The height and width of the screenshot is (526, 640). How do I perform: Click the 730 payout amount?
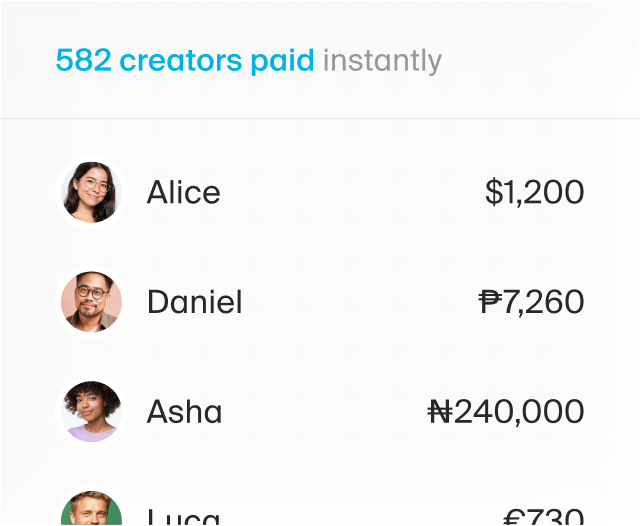(x=556, y=518)
